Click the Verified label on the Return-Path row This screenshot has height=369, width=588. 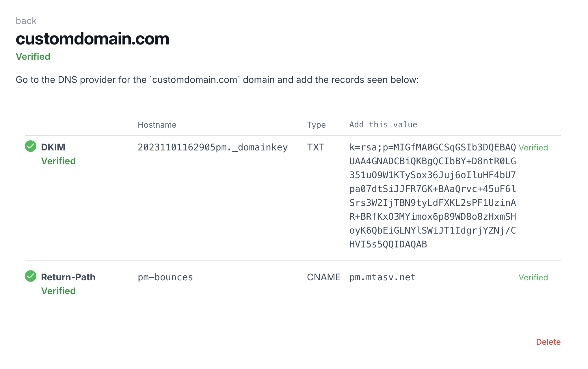[533, 277]
